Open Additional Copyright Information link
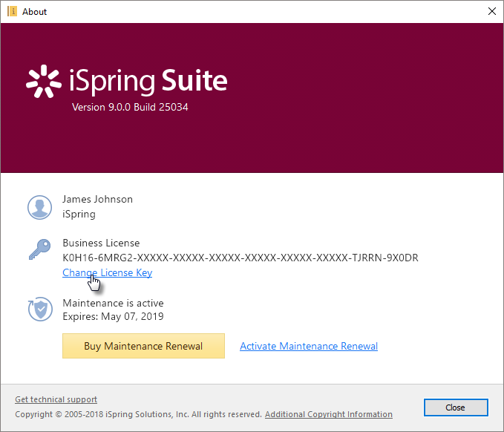Viewport: 504px width, 432px height. (329, 414)
